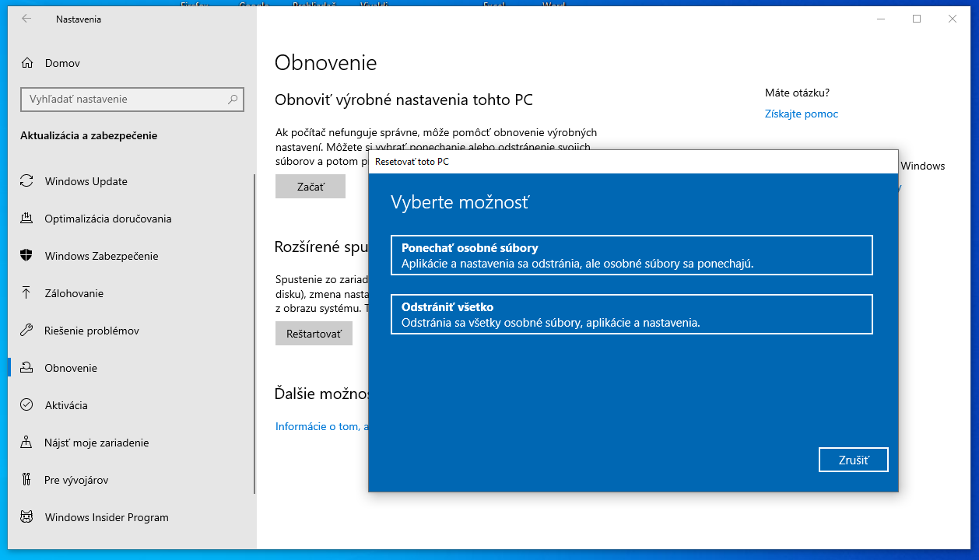Screen dimensions: 979x560
Task: Choose Ponechať osobné súbory option
Action: pyautogui.click(x=631, y=255)
